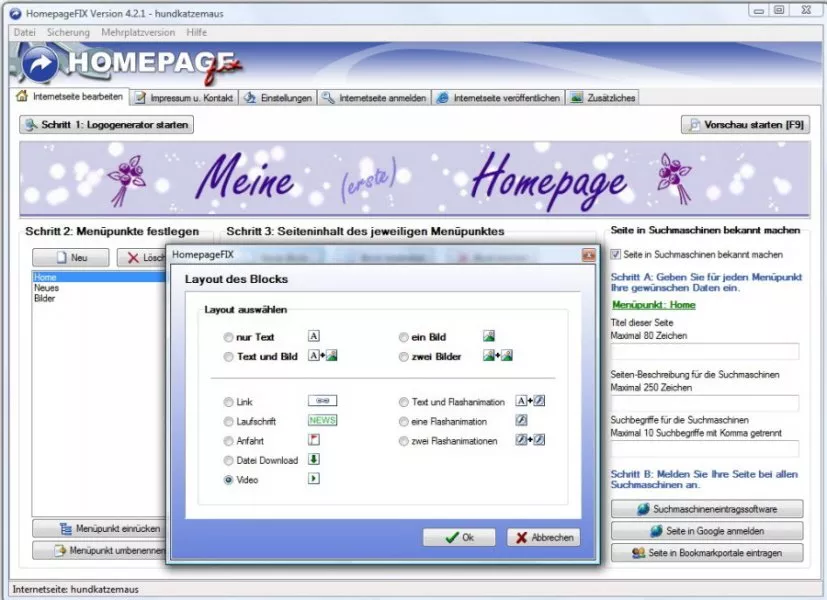Click the "Titel dieser Seite" input field
This screenshot has width=827, height=600.
click(705, 351)
